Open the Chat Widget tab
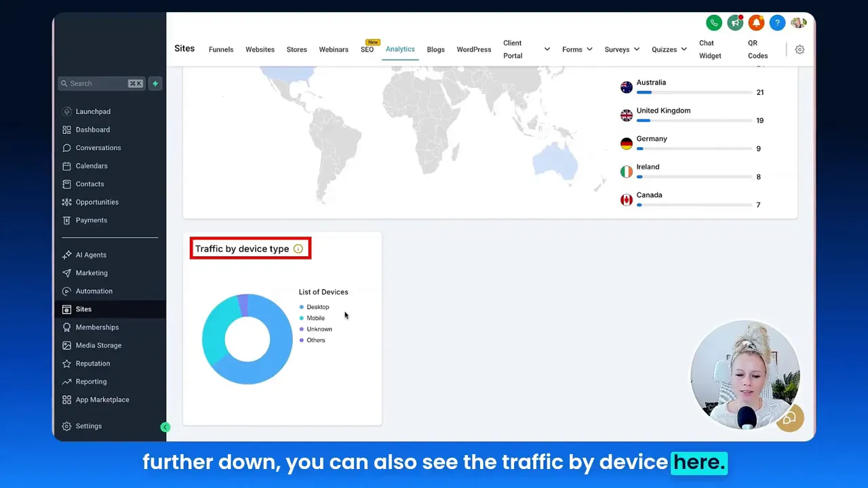868x488 pixels. (710, 49)
